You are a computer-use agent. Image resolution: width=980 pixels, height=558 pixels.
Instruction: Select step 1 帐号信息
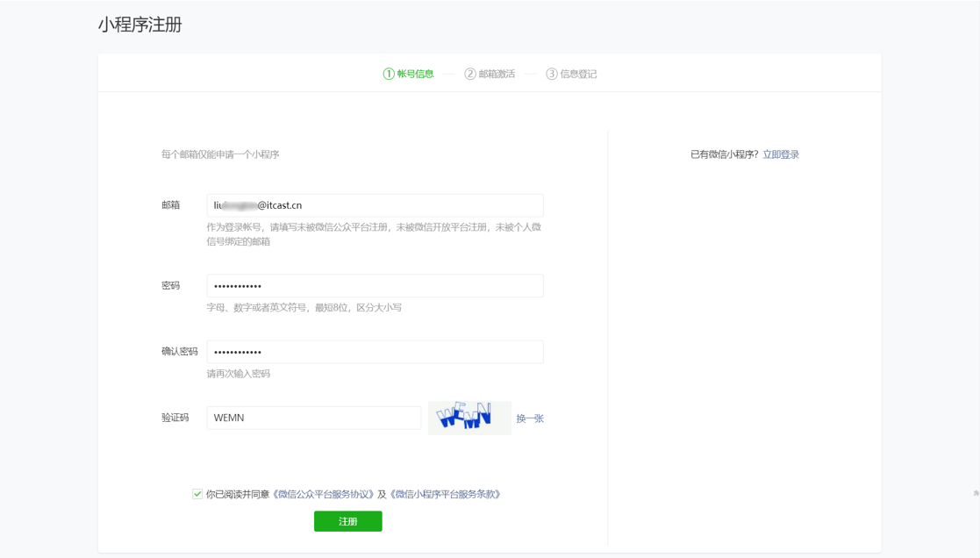(408, 74)
